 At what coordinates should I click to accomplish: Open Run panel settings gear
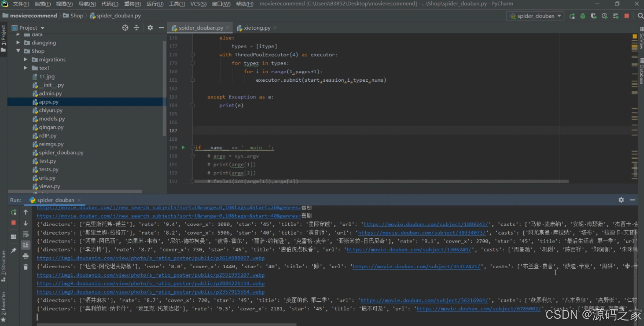click(x=621, y=200)
